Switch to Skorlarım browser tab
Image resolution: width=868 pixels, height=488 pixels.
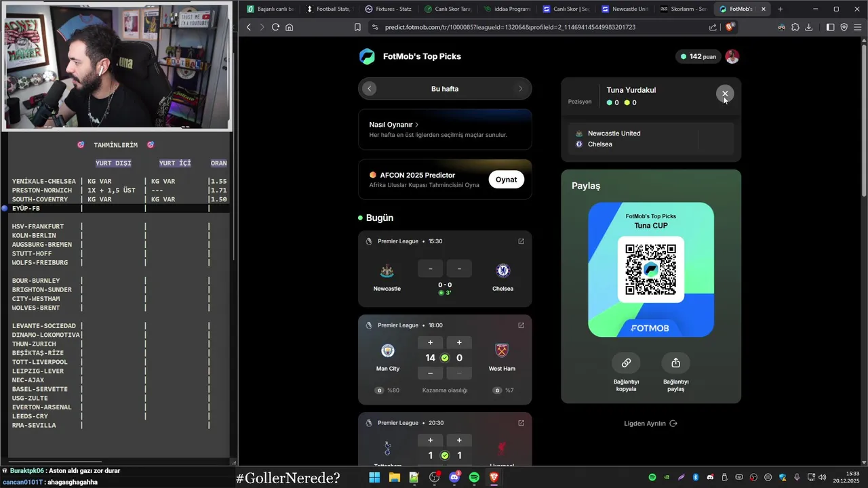coord(684,9)
